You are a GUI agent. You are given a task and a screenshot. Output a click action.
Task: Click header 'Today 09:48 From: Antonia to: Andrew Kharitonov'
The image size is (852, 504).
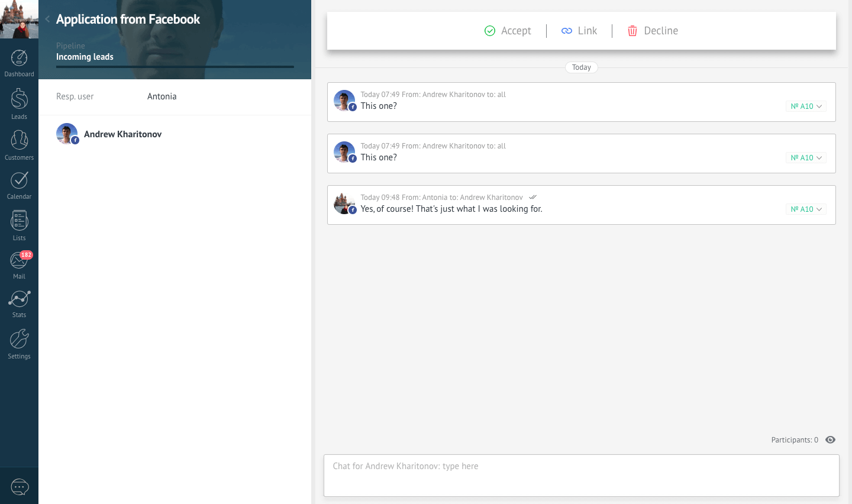442,198
